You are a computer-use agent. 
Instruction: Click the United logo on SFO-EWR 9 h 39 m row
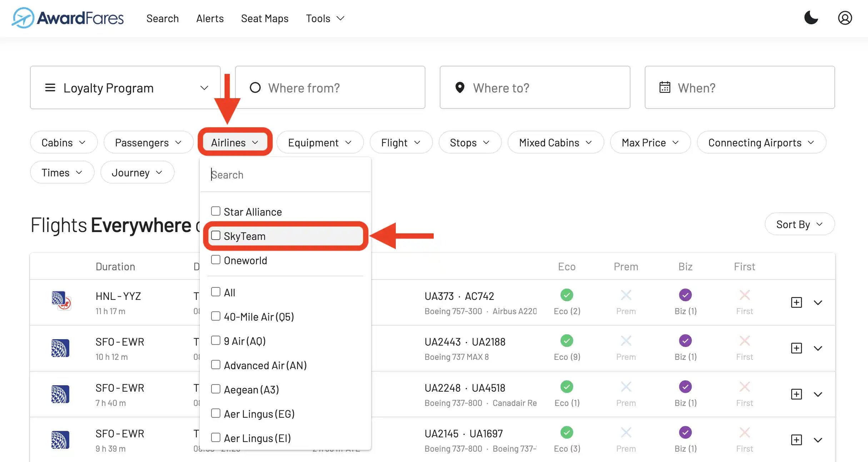[x=60, y=440]
